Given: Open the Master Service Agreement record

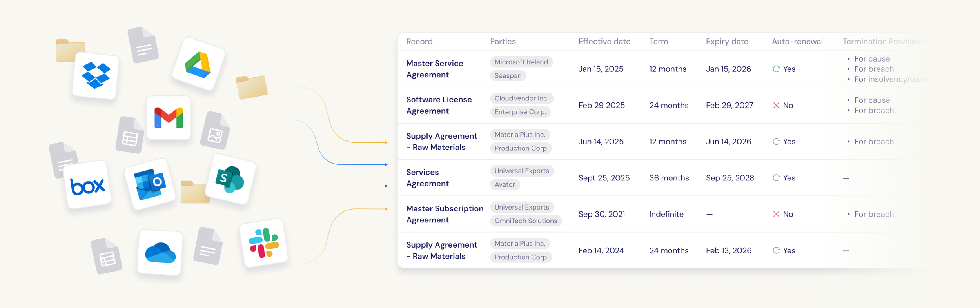Looking at the screenshot, I should 435,69.
